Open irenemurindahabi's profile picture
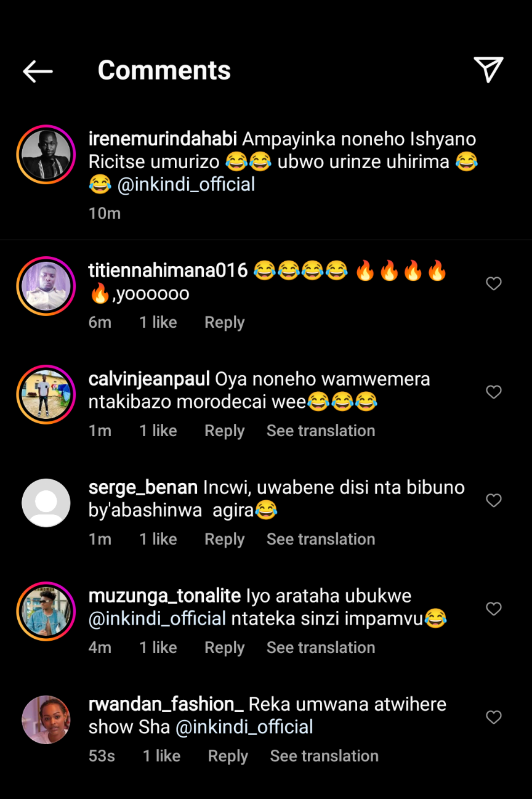The image size is (532, 799). (46, 155)
